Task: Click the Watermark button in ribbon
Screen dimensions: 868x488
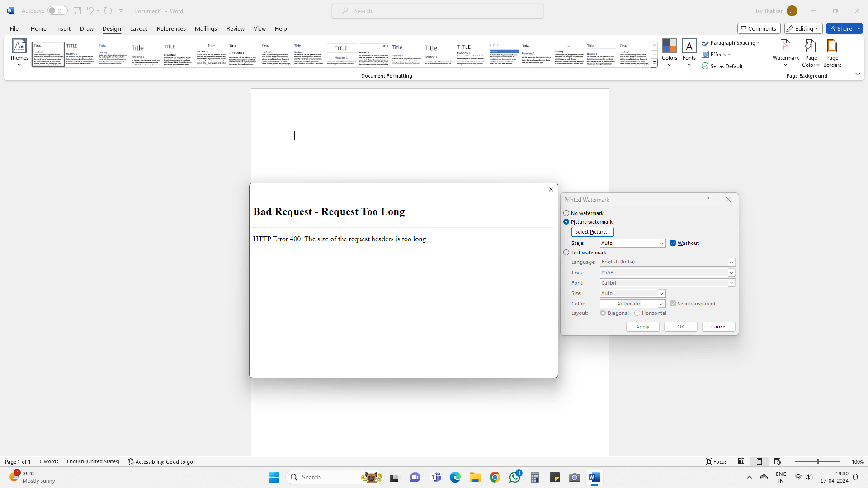Action: click(x=785, y=53)
